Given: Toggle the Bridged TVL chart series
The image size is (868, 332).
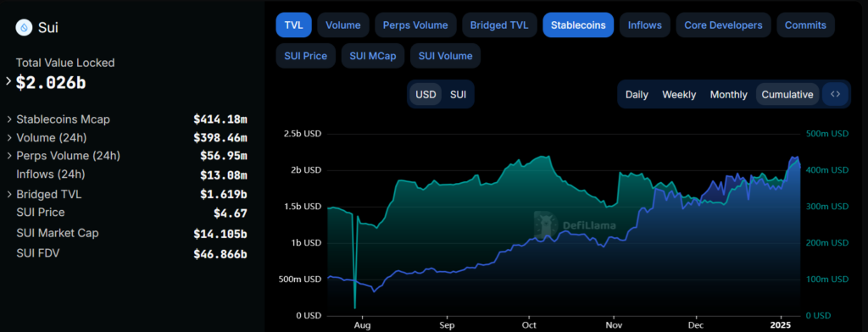Looking at the screenshot, I should 499,25.
